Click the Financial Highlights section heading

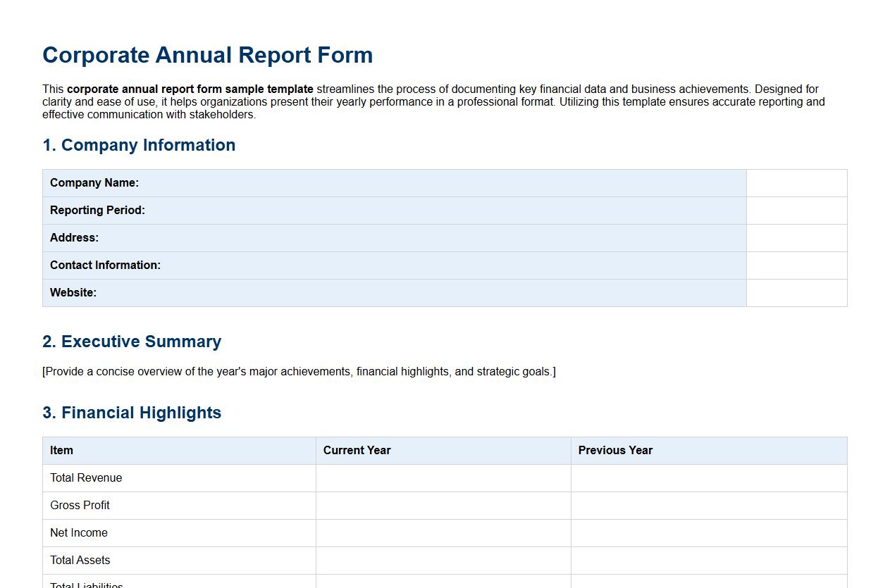pos(132,413)
